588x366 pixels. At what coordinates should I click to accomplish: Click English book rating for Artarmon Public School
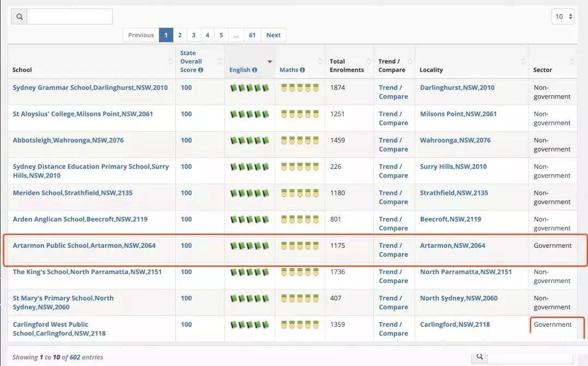(250, 246)
